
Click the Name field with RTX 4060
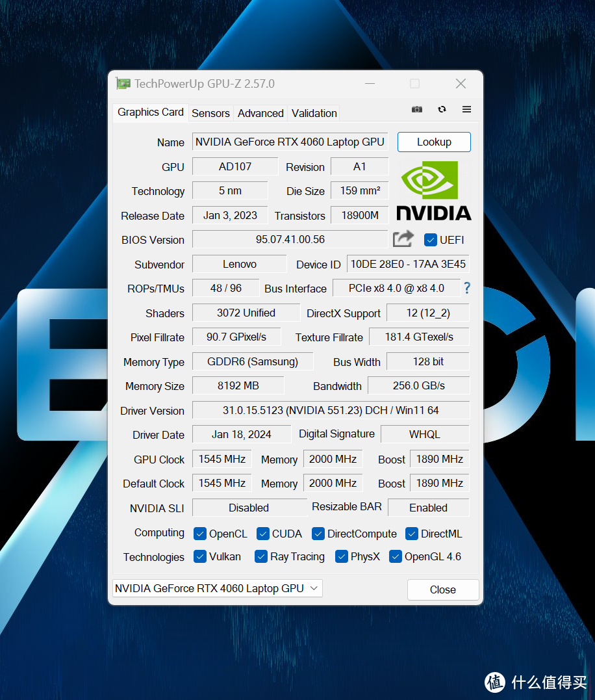click(x=290, y=142)
